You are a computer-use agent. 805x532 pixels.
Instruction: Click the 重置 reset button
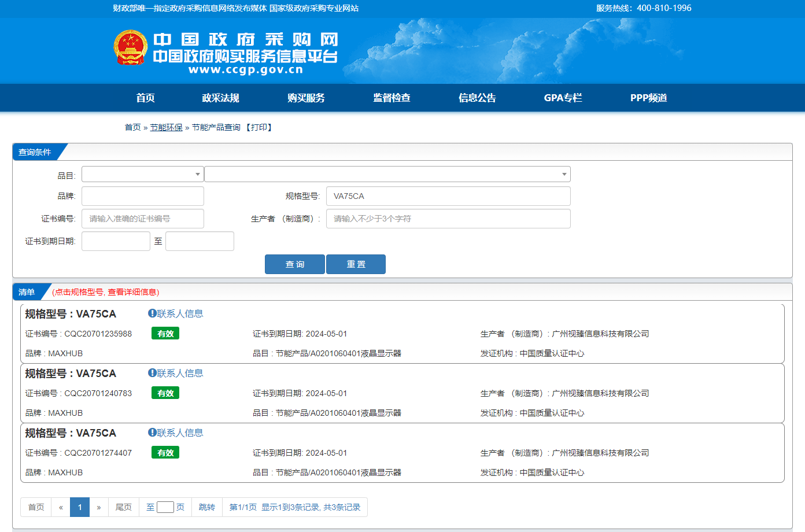(x=356, y=264)
